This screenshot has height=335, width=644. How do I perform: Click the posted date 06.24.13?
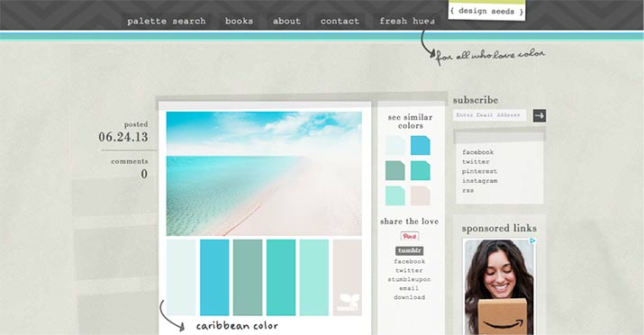tap(123, 137)
